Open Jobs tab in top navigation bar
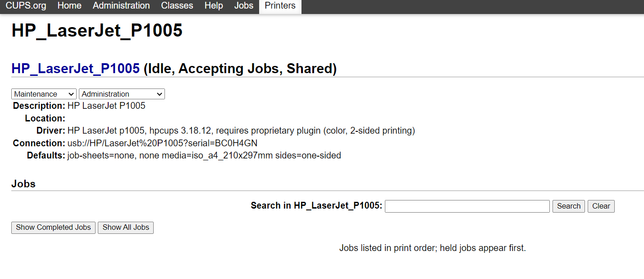The image size is (644, 279). point(244,6)
